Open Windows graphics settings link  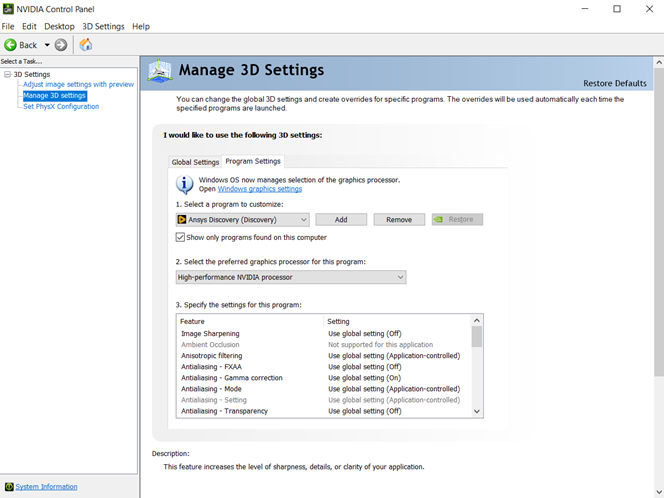click(260, 189)
